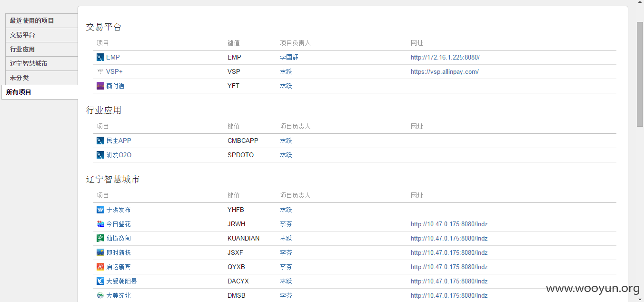Viewport: 644px width, 302px height.
Task: Open project lead 李芬 in 大美沈北 row
Action: (x=286, y=295)
